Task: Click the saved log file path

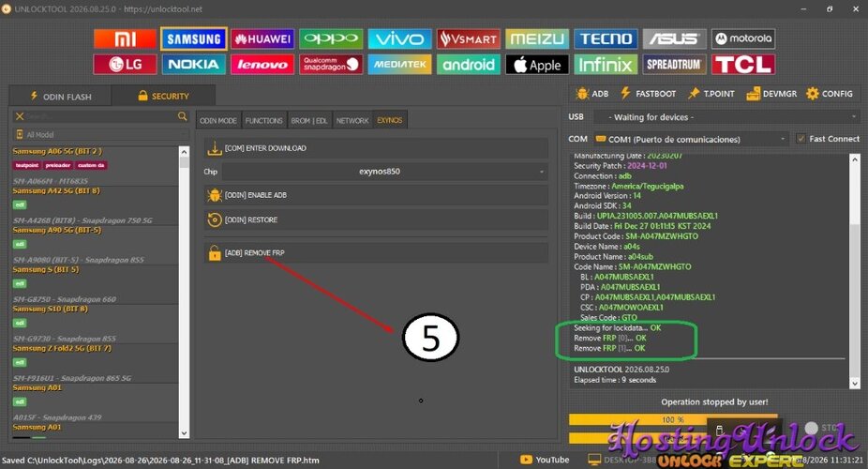Action: 160,461
